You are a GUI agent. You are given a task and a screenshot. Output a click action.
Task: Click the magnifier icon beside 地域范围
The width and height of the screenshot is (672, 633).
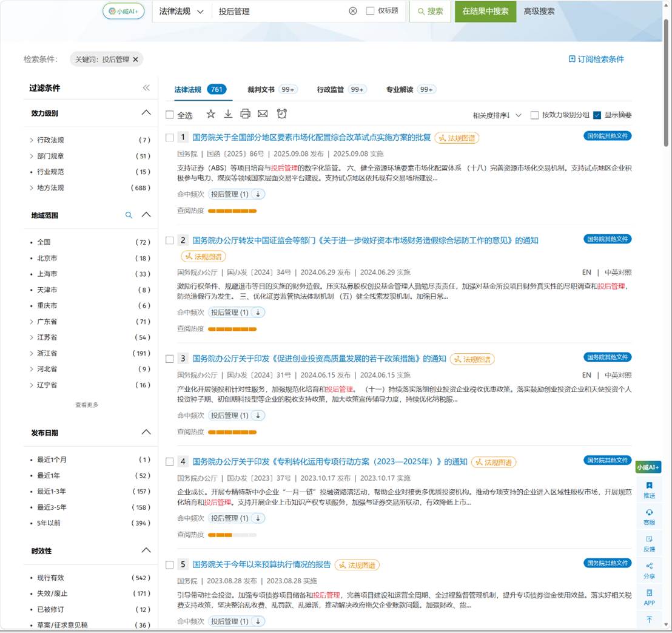tap(129, 215)
